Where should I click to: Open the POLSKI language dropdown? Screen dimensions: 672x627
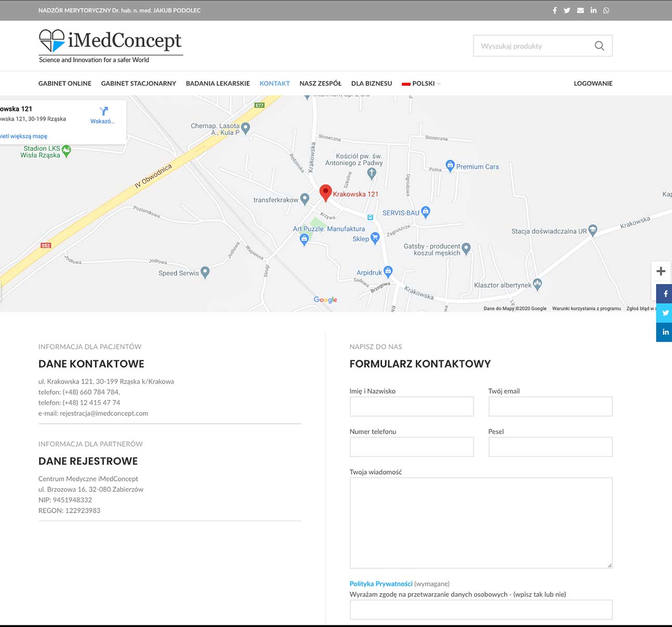coord(421,83)
